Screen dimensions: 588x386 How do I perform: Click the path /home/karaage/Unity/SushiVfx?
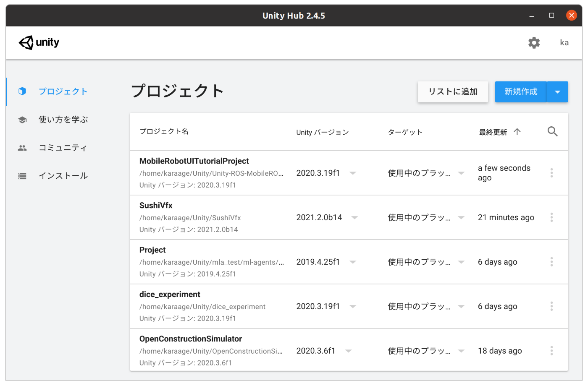pyautogui.click(x=190, y=218)
